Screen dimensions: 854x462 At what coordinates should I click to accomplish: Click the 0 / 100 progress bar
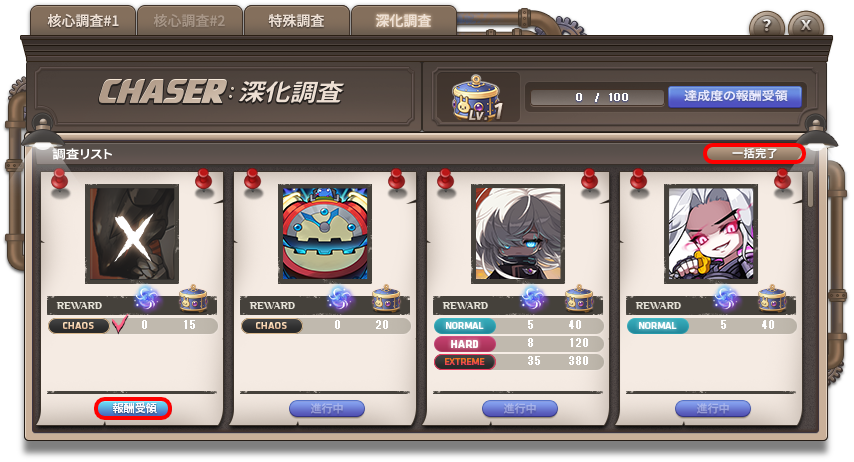[x=597, y=97]
